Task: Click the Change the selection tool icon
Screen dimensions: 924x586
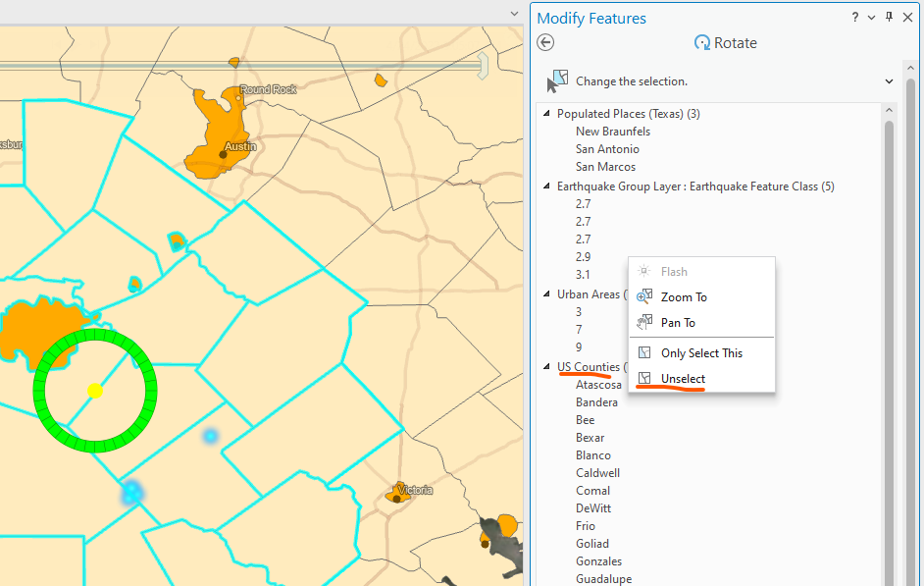Action: (x=557, y=81)
